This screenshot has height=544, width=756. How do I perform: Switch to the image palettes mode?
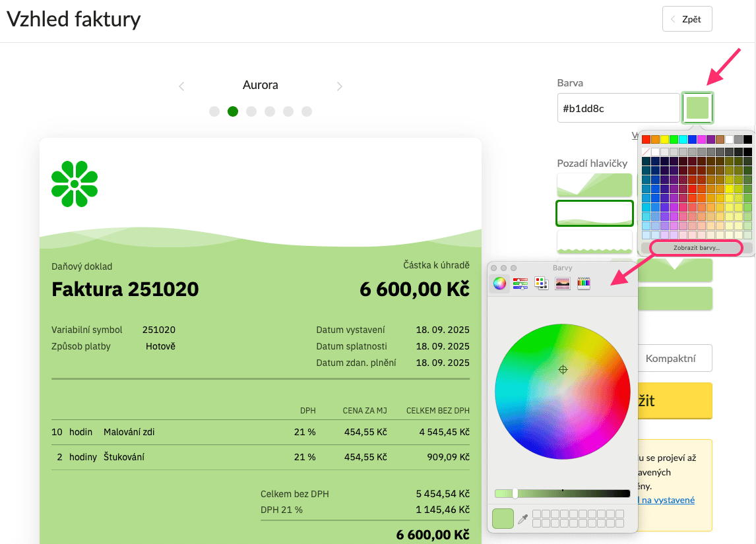pyautogui.click(x=563, y=284)
